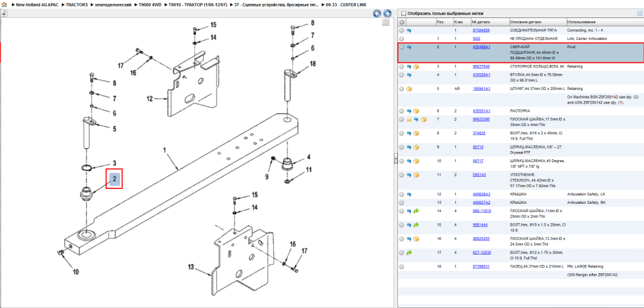Image resolution: width=644 pixels, height=308 pixels.
Task: Open TRACTORS breadcrumb item
Action: [x=77, y=4]
